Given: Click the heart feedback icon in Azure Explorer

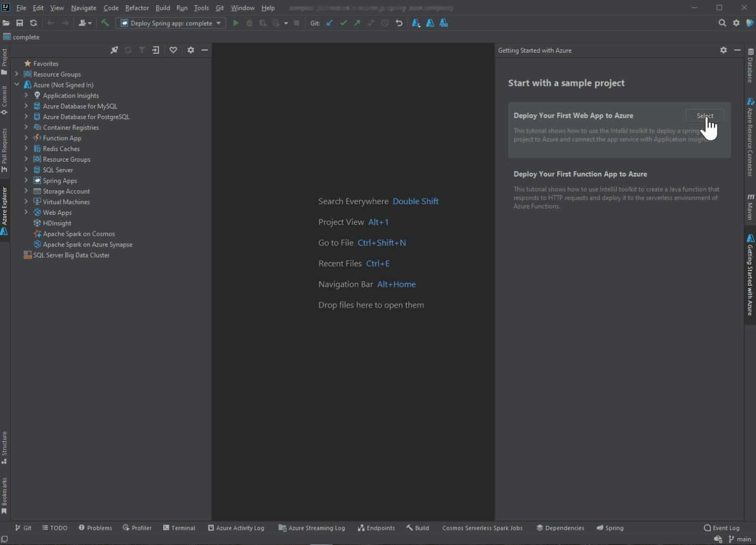Looking at the screenshot, I should click(x=173, y=50).
